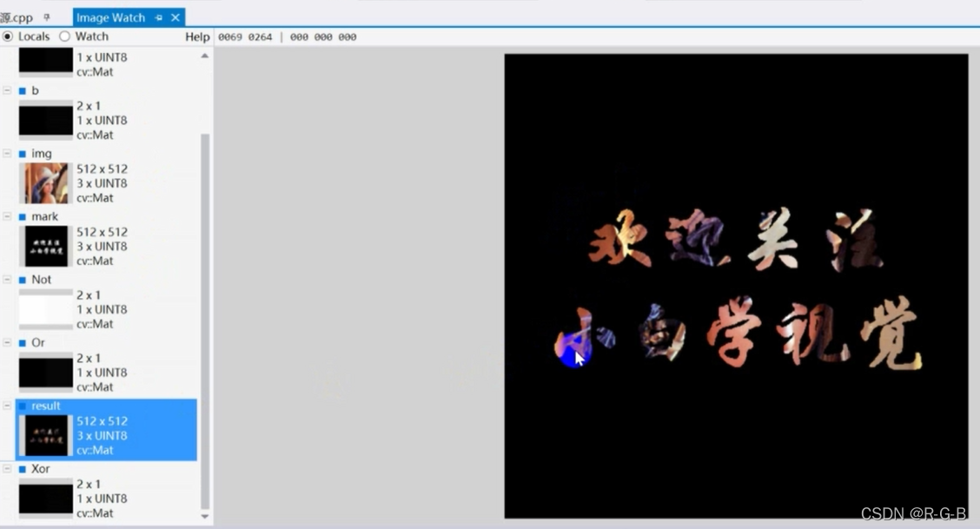Click the pin icon on 源.cpp tab
Screen dimensions: 980x529
[47, 17]
